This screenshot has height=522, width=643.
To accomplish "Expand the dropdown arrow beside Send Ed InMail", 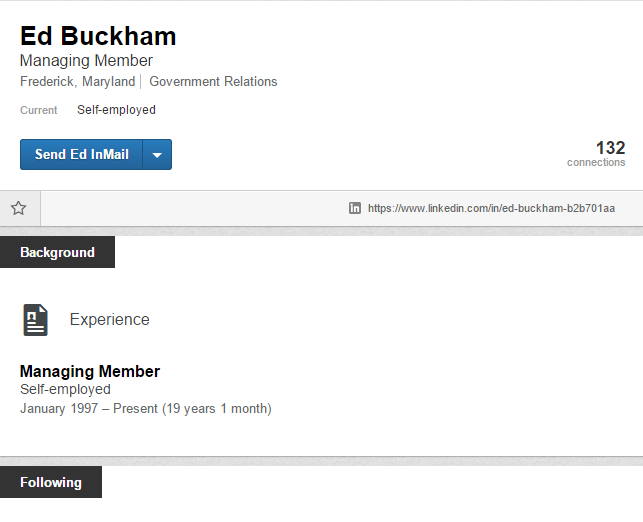I will [x=158, y=155].
